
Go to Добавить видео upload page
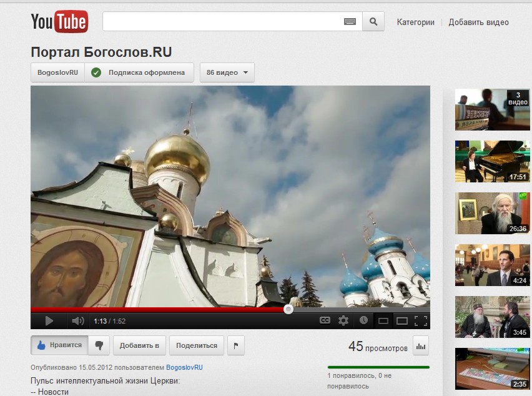(x=478, y=22)
